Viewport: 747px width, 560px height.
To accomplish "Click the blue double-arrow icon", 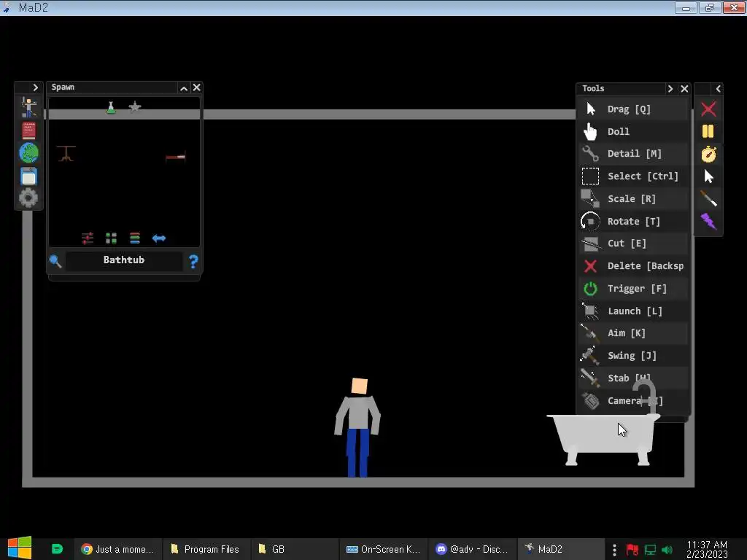I will [x=158, y=238].
